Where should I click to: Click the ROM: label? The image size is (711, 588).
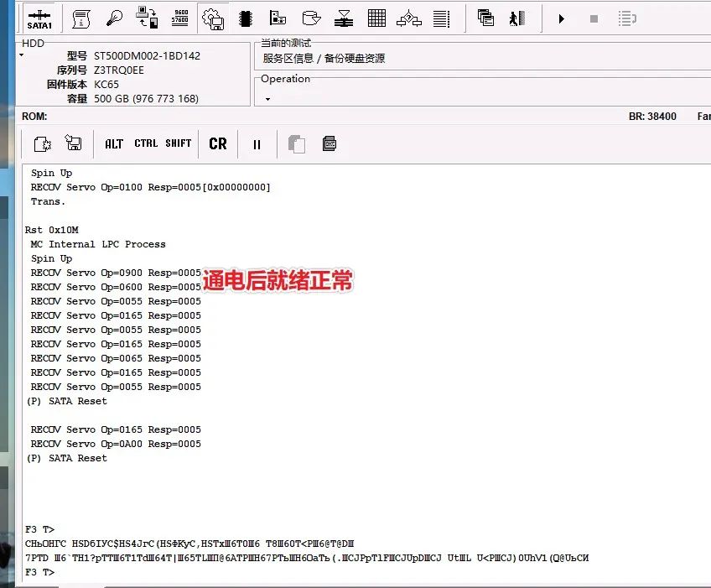click(x=34, y=117)
